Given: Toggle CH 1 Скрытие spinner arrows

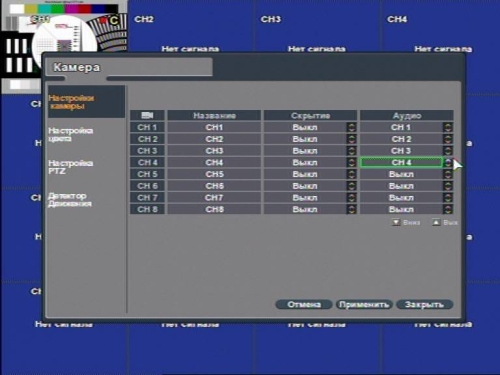Looking at the screenshot, I should [x=351, y=127].
